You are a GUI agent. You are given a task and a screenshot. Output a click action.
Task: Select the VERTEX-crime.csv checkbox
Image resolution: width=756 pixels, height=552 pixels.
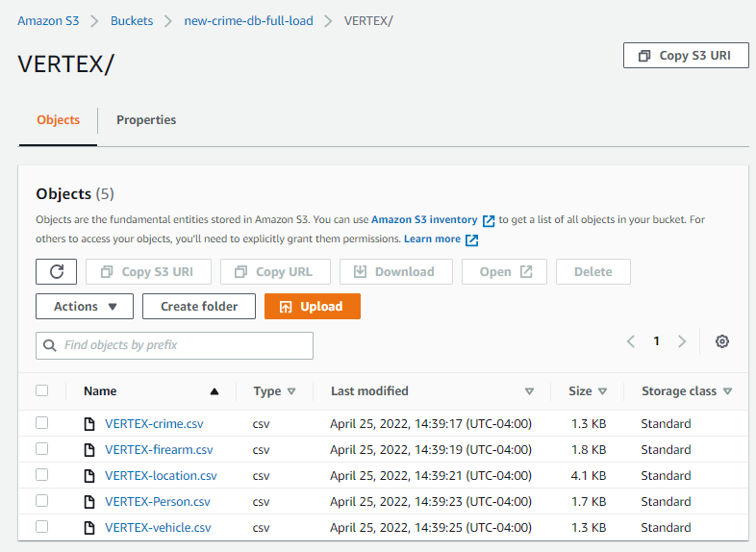41,423
